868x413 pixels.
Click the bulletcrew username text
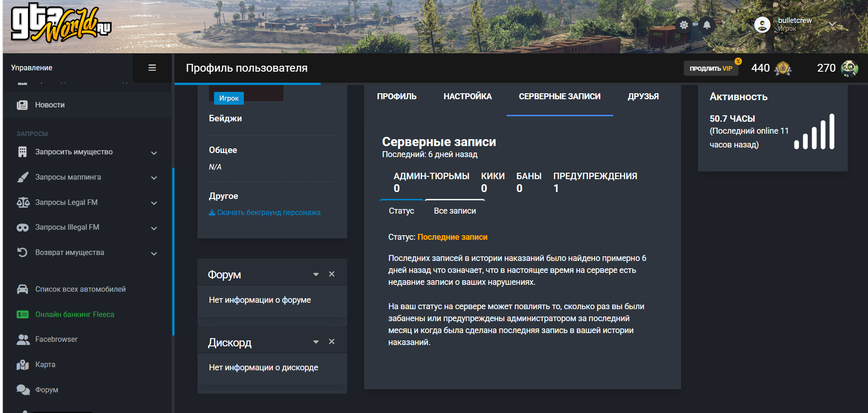coord(795,20)
